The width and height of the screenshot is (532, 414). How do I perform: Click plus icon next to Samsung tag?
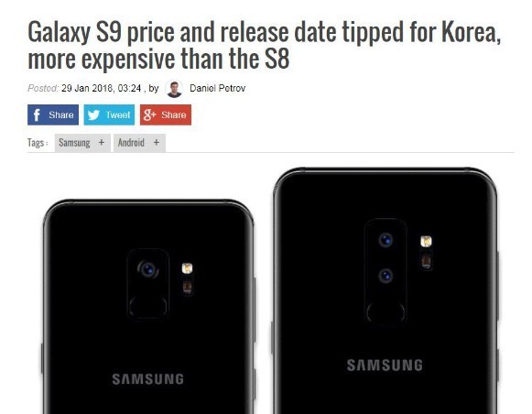click(101, 143)
